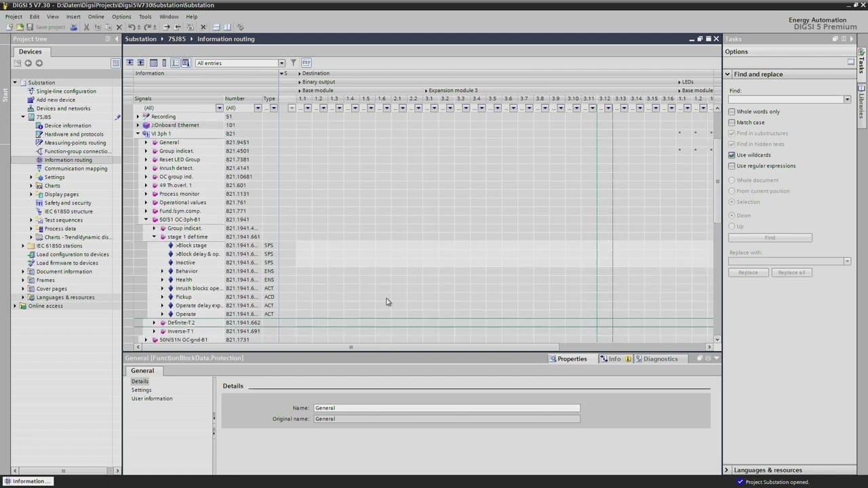Click the Replace button
Viewport: 868px width, 488px height.
tap(748, 272)
